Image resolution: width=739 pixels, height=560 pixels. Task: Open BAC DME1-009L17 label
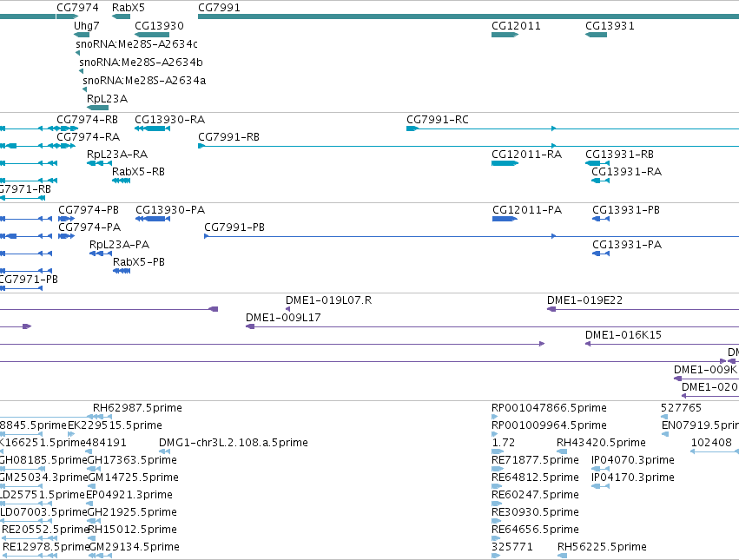pyautogui.click(x=283, y=318)
